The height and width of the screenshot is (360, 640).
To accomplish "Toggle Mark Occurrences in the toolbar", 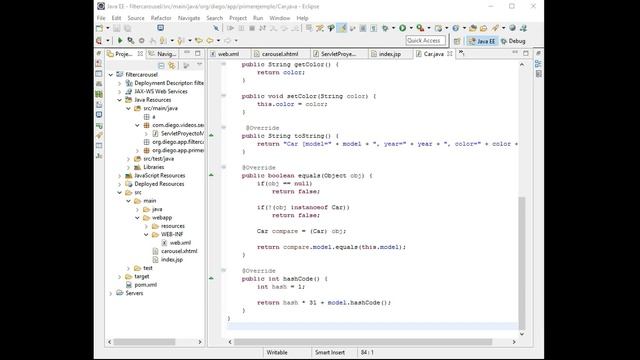I will [x=342, y=28].
